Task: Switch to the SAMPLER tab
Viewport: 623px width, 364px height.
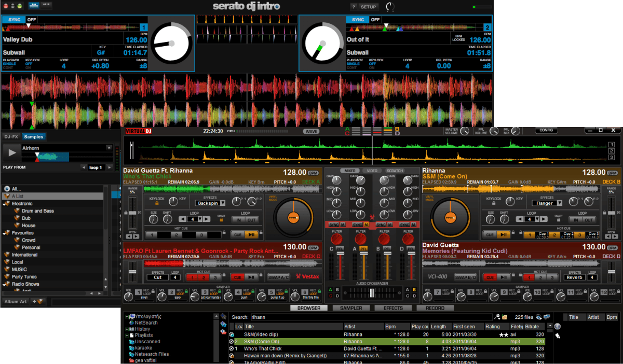Action: point(351,308)
